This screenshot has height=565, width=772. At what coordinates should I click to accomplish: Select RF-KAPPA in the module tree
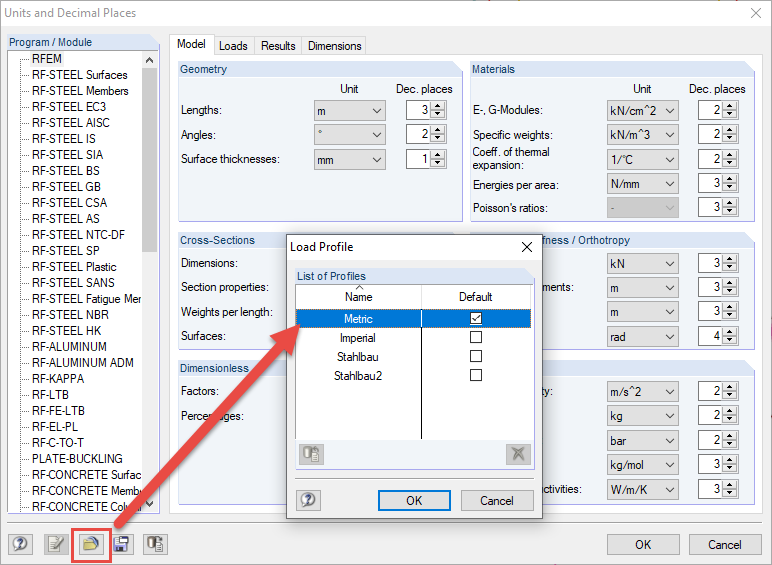pyautogui.click(x=58, y=378)
